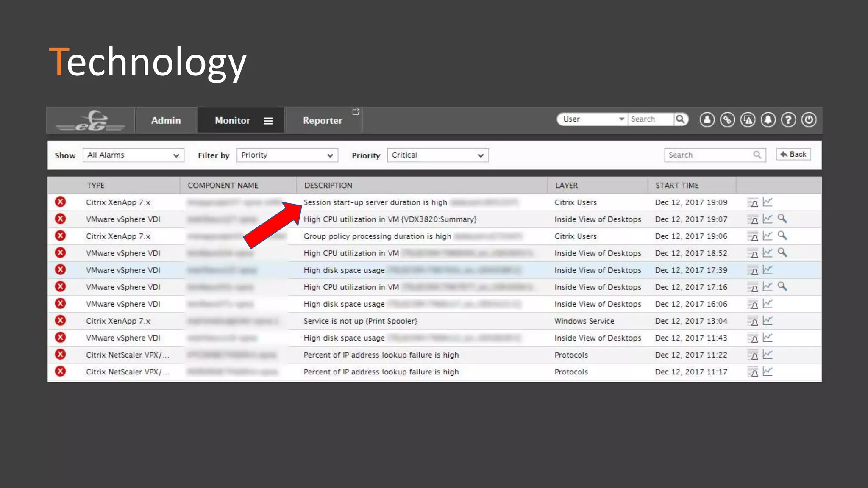The image size is (868, 488).
Task: Click the Reporter pop-out window icon
Action: tap(356, 112)
